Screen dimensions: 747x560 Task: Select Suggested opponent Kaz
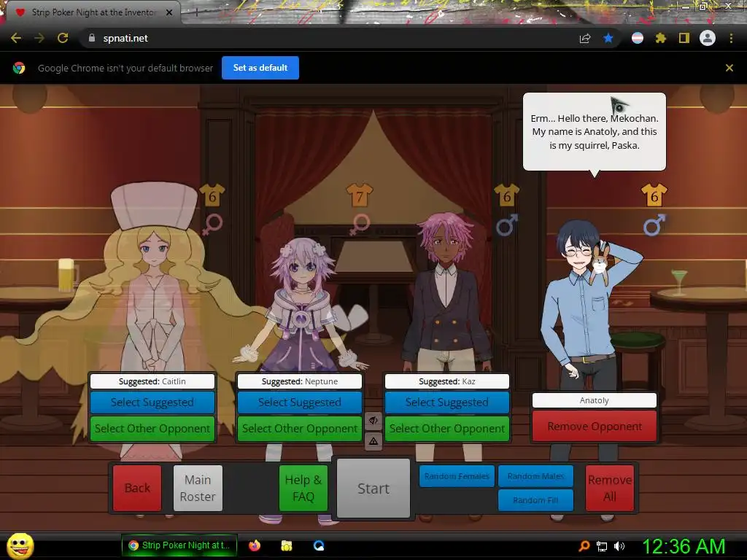tap(447, 402)
